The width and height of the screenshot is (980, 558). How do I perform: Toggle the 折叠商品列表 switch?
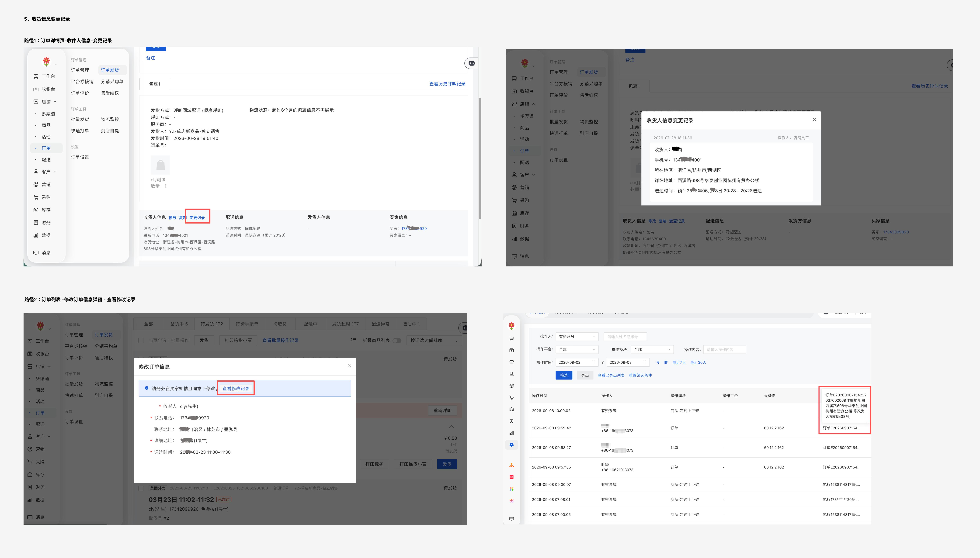point(397,340)
